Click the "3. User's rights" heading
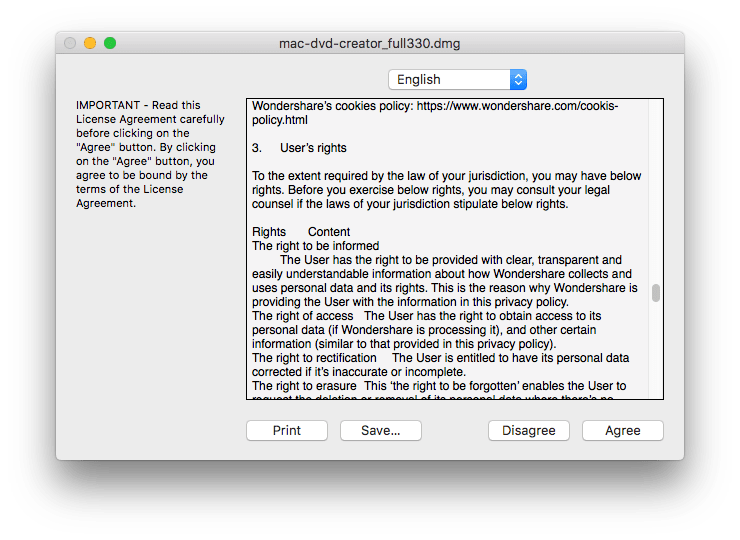 299,148
